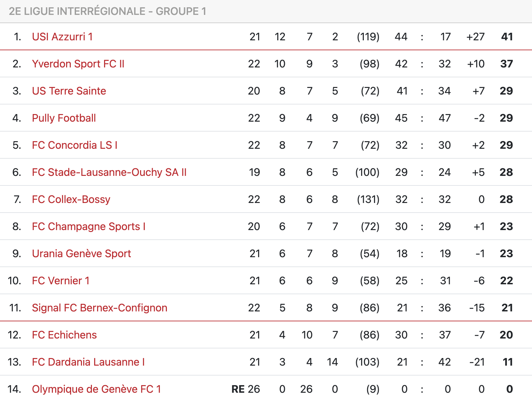Open Yverdon Sport FC II team page
This screenshot has width=532, height=400.
click(78, 64)
